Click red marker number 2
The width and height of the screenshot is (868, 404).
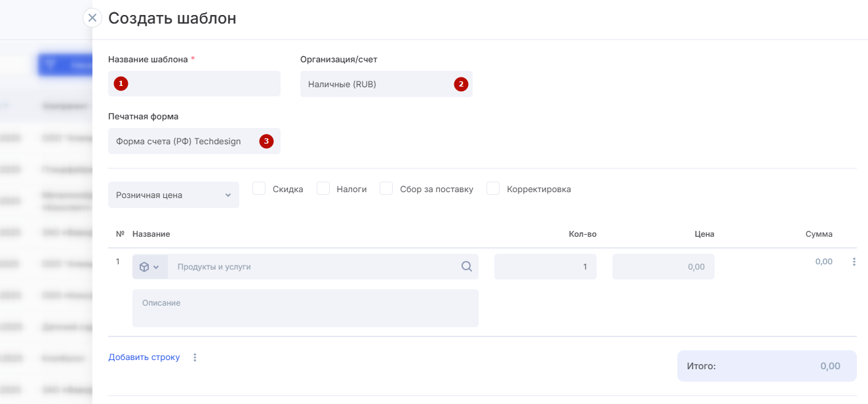tap(461, 84)
